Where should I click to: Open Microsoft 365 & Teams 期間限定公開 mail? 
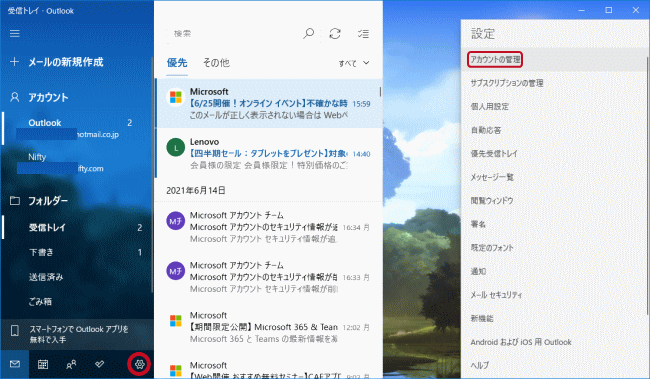(269, 327)
